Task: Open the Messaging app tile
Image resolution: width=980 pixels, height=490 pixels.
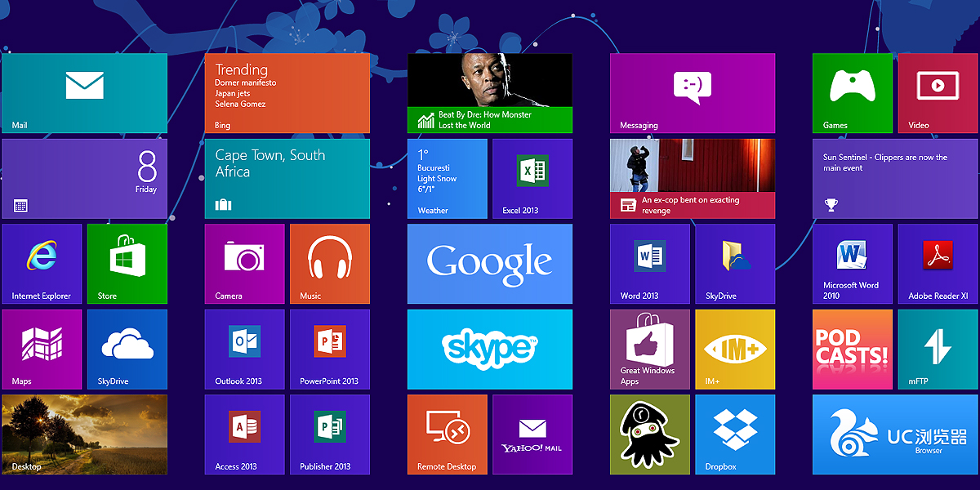Action: tap(693, 93)
